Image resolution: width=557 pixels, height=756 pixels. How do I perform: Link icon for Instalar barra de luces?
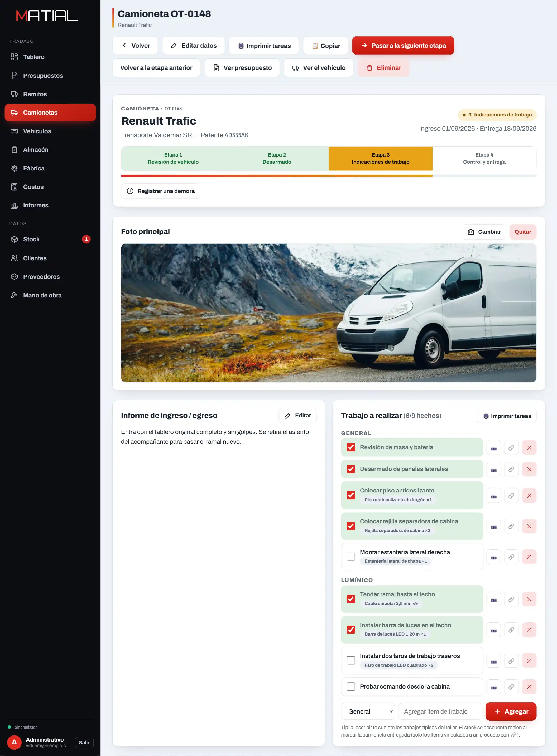tap(511, 630)
